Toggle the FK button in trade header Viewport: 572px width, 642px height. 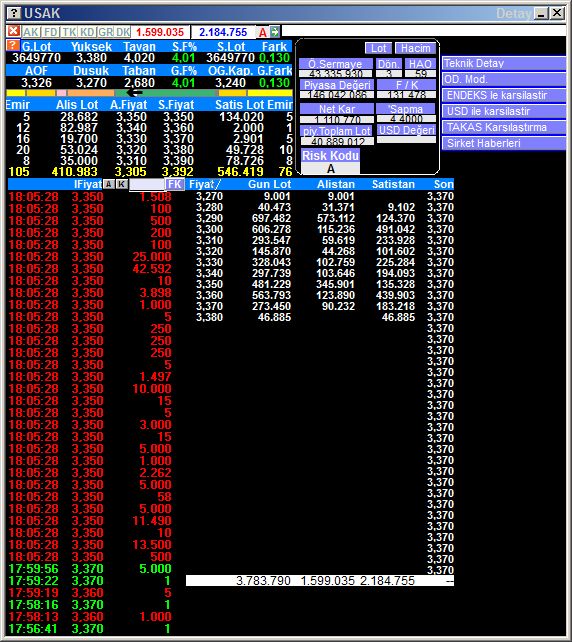click(x=175, y=184)
